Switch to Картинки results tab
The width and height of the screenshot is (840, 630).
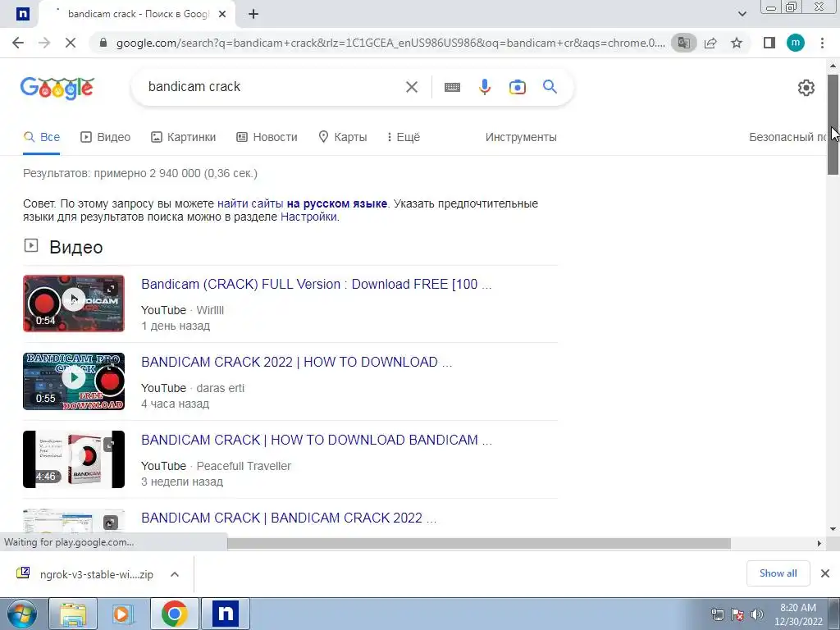[x=183, y=137]
